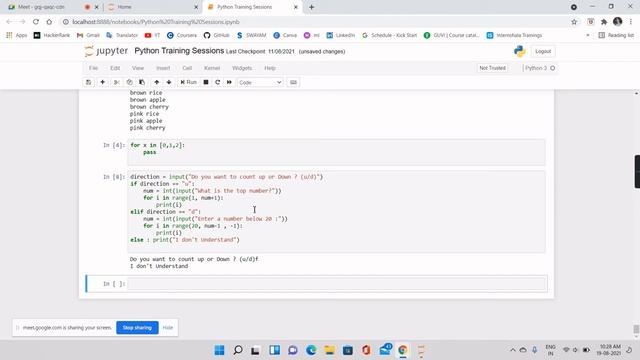Open the File menu in Jupyter
Screen dimensions: 640x360
pos(93,68)
